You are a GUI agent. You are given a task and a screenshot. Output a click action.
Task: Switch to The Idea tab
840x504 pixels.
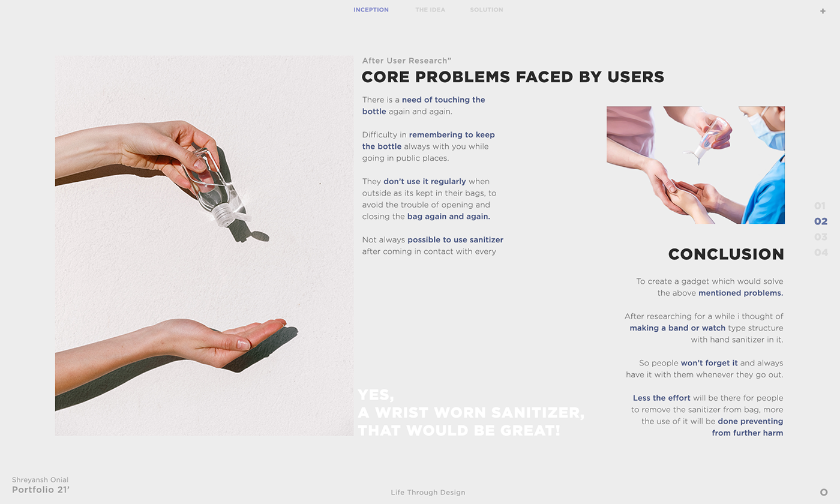pos(430,10)
